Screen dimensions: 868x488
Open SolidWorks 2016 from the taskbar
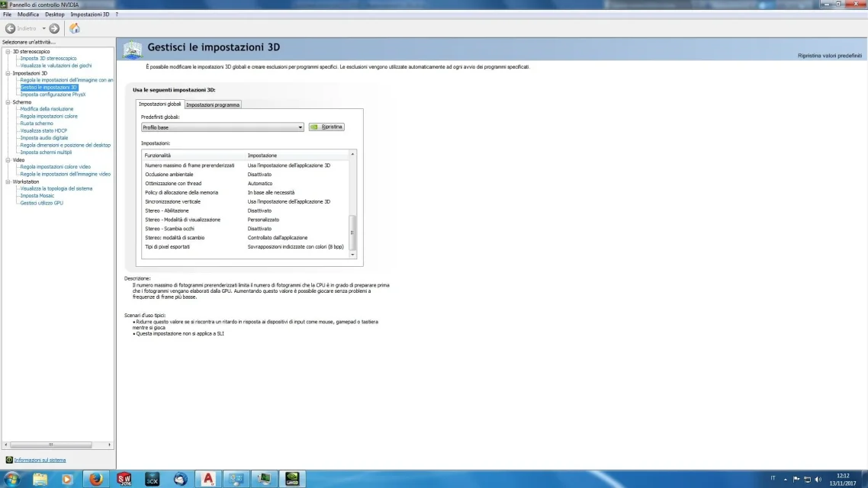coord(124,479)
